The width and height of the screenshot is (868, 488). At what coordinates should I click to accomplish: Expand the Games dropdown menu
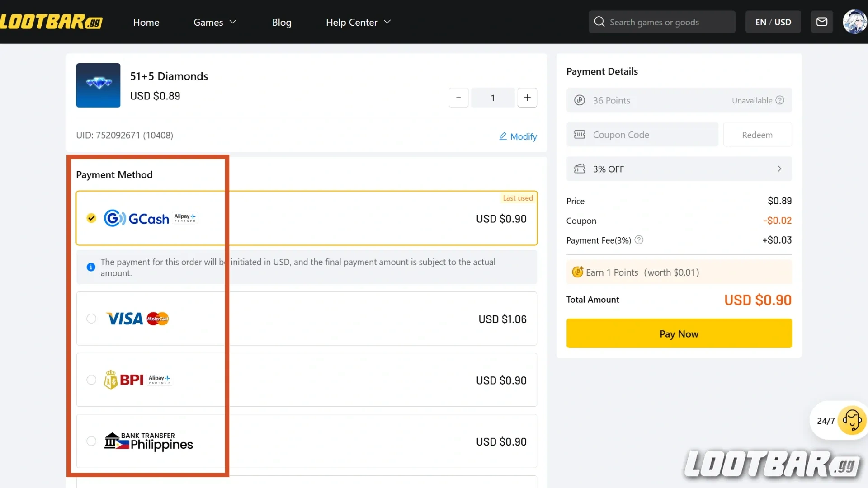(x=215, y=22)
